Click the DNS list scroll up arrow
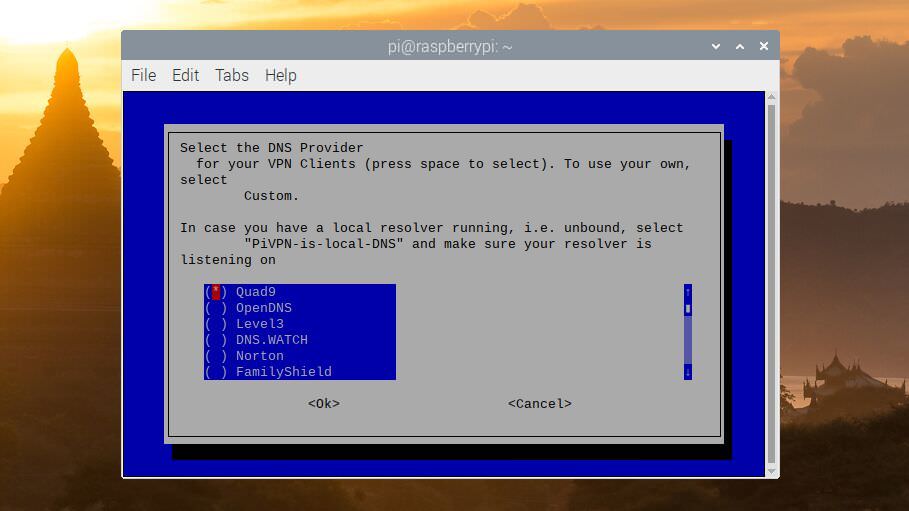909x511 pixels. [x=688, y=292]
